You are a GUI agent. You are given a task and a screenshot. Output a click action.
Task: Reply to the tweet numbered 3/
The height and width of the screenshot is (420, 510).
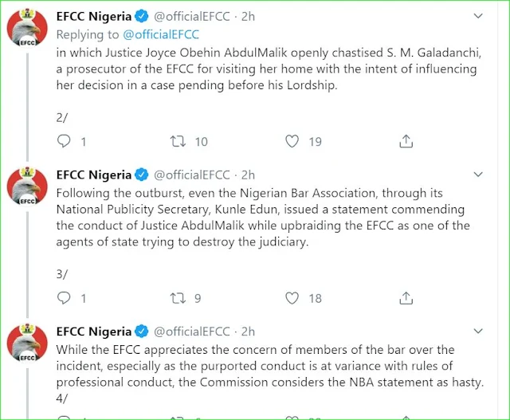click(64, 298)
